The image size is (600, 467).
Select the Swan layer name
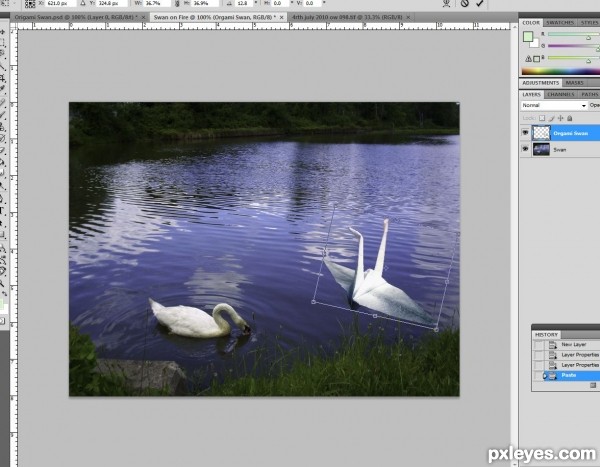(x=559, y=150)
